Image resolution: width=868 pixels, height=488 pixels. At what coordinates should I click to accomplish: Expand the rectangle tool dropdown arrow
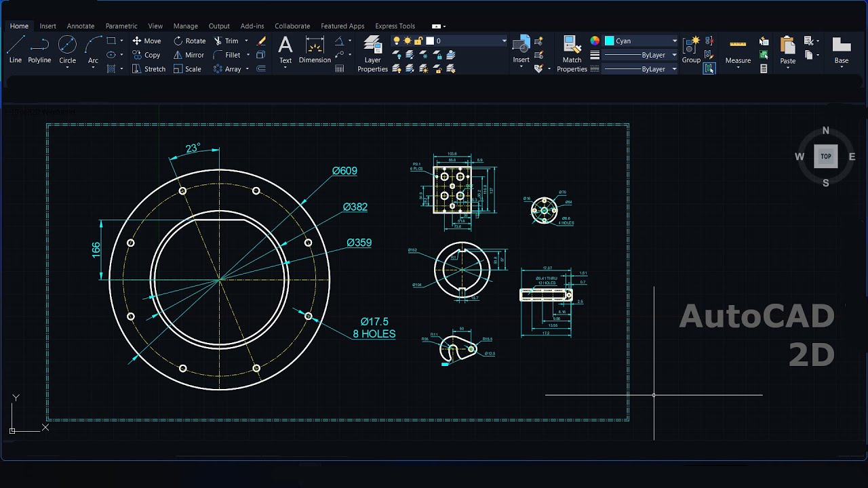121,41
